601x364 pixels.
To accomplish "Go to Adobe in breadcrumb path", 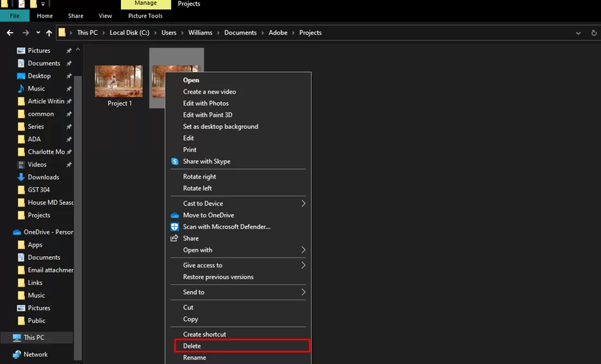I will click(x=278, y=33).
